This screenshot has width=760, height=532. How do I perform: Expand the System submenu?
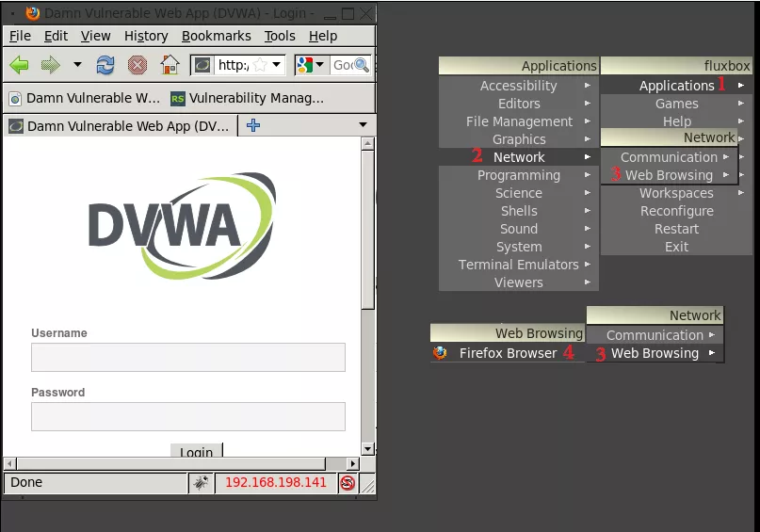519,247
